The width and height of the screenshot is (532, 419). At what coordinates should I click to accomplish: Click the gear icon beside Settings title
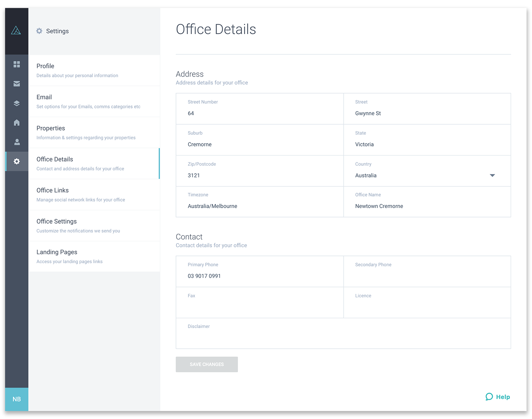click(x=39, y=31)
